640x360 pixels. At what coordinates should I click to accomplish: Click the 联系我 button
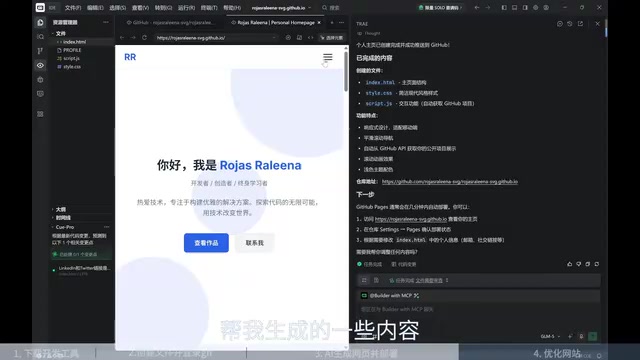(254, 243)
